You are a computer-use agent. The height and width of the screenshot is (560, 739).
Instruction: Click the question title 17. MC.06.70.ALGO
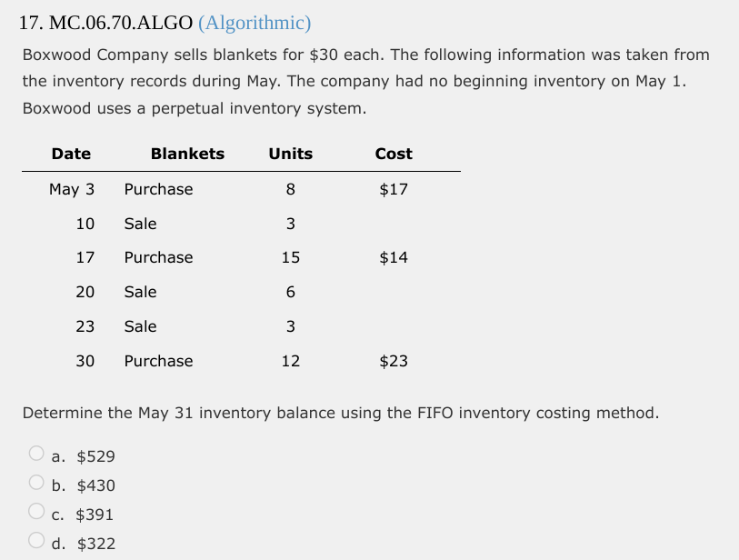point(103,23)
